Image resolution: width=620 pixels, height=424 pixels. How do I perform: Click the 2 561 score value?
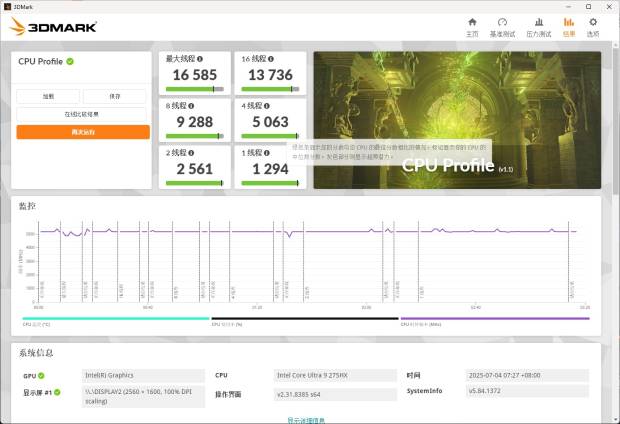pos(195,169)
